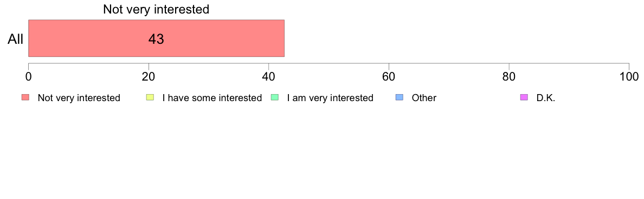The width and height of the screenshot is (644, 199).
Task: Click the blue Other legend swatch
Action: click(x=400, y=97)
